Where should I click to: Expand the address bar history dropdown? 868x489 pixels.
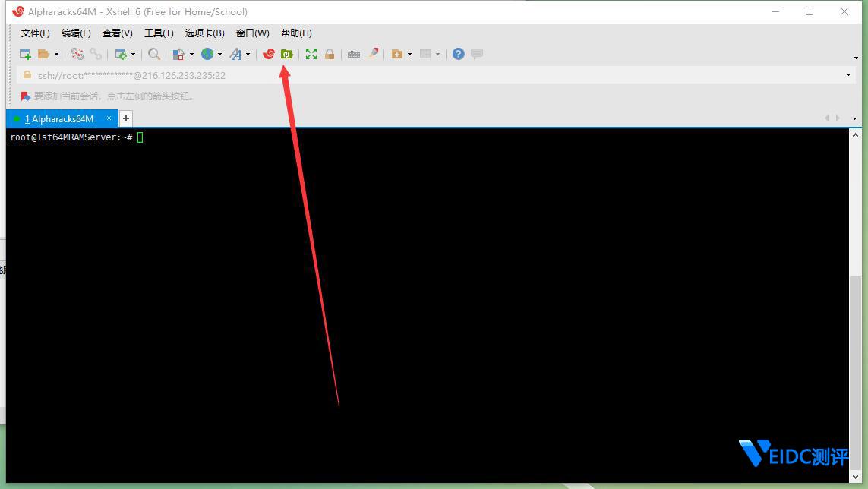coord(848,75)
